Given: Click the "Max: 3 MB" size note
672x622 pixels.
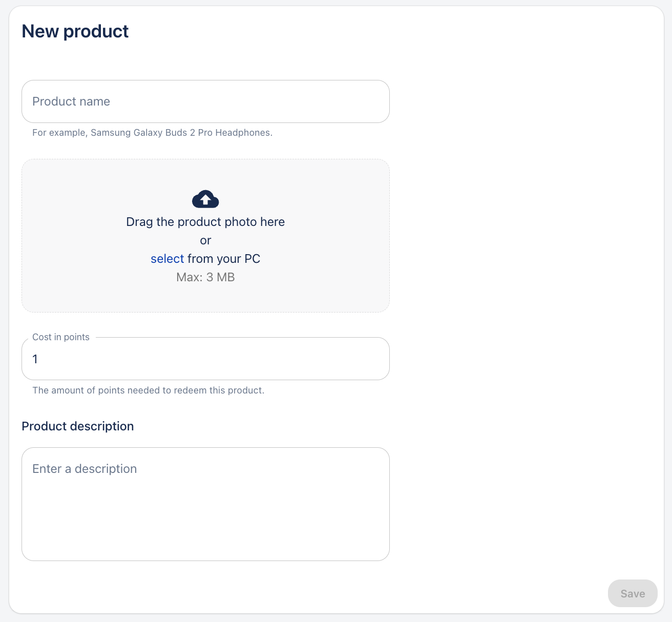Looking at the screenshot, I should (x=205, y=277).
